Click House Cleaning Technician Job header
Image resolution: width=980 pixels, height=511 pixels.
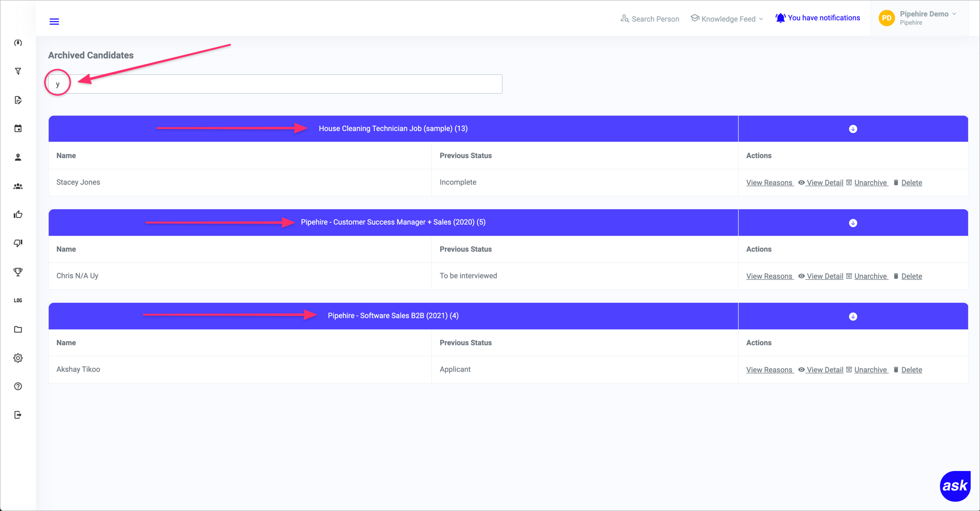393,128
